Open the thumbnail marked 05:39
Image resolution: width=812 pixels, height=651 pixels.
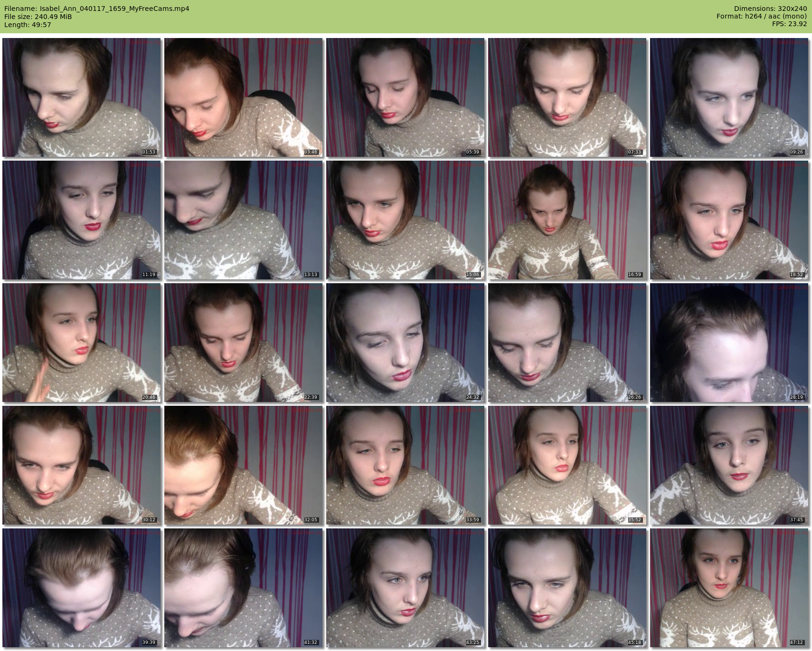tap(406, 97)
